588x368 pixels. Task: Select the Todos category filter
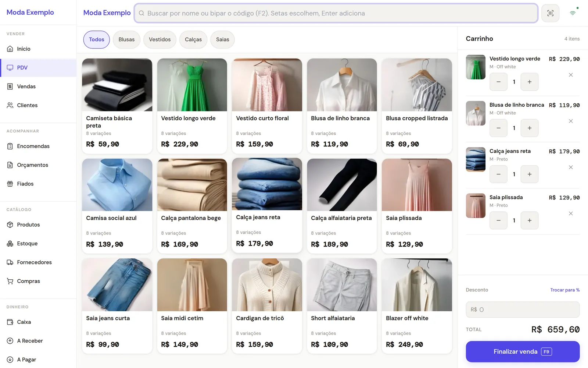[96, 40]
